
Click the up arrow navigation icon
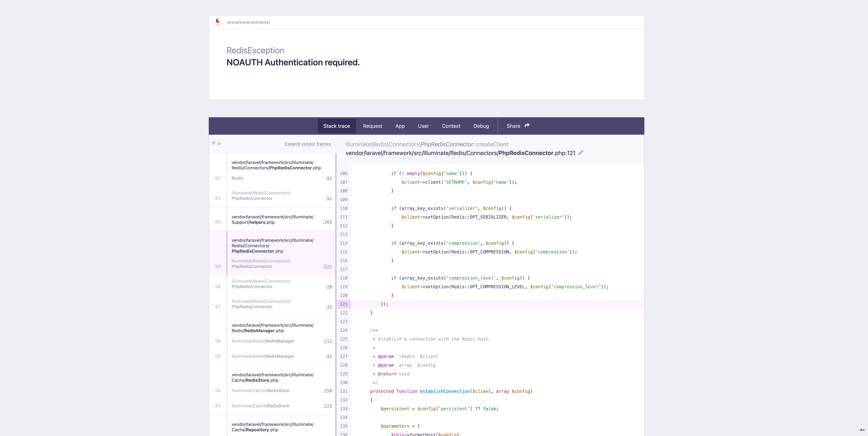pos(213,143)
